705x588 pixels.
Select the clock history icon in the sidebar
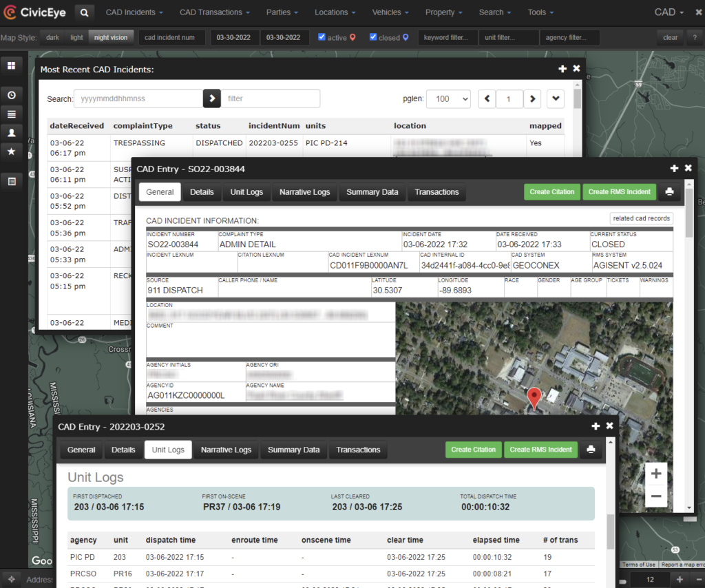tap(10, 94)
